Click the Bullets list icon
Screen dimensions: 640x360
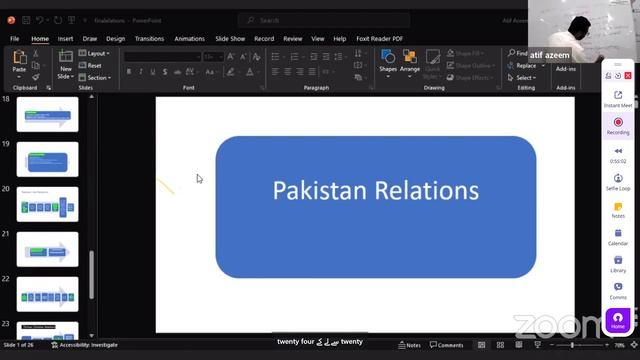point(276,57)
